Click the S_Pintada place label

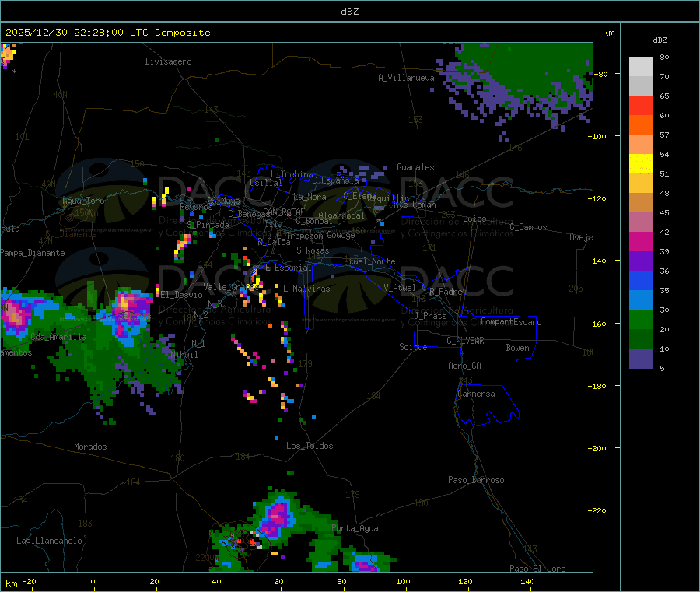point(208,225)
